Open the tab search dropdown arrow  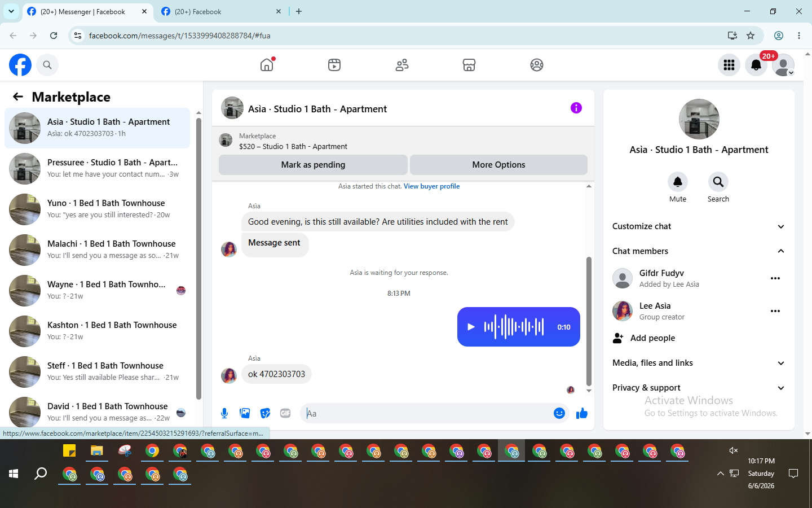click(x=11, y=11)
